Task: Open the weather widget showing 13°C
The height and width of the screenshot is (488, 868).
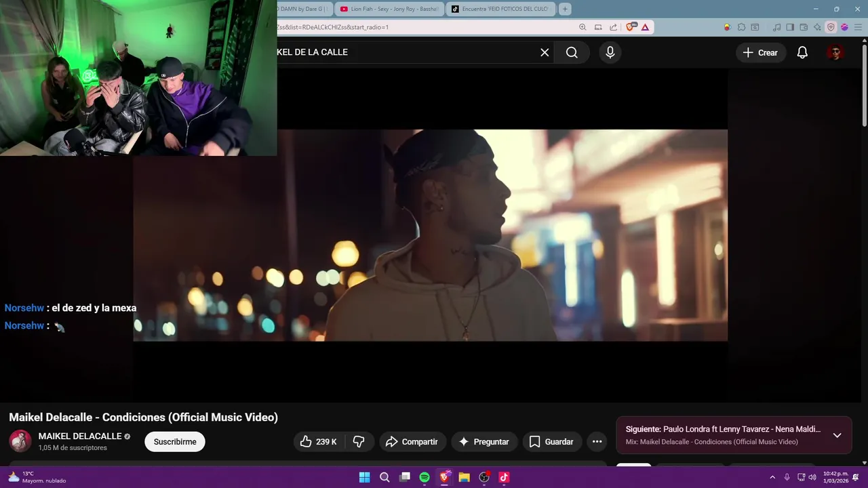Action: click(37, 477)
